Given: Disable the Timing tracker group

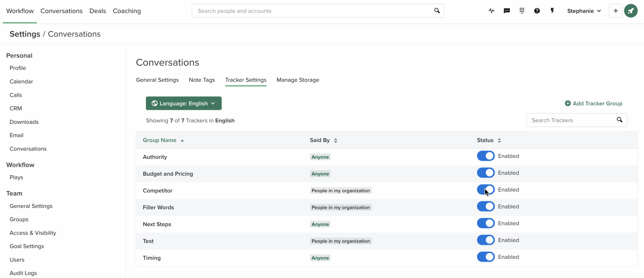Looking at the screenshot, I should coord(485,257).
